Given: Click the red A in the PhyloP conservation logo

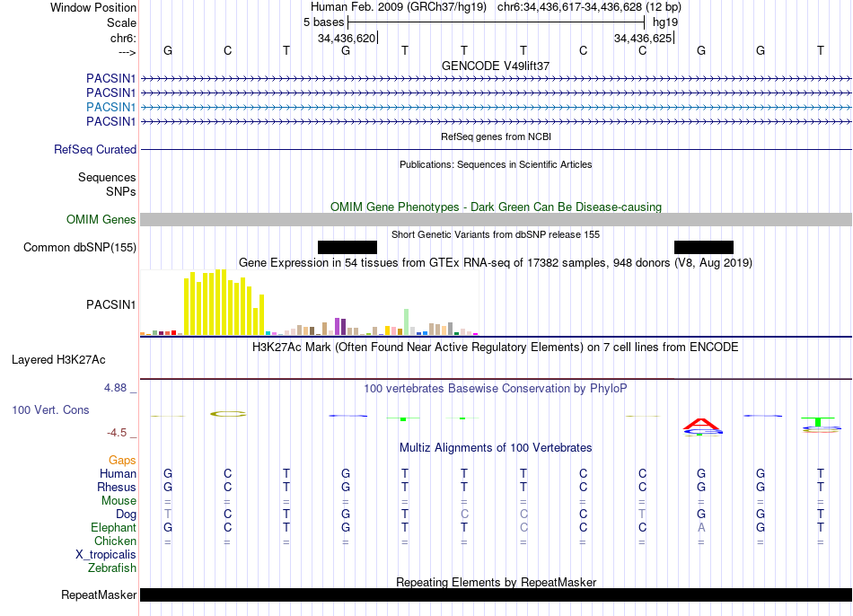Looking at the screenshot, I should pyautogui.click(x=701, y=424).
